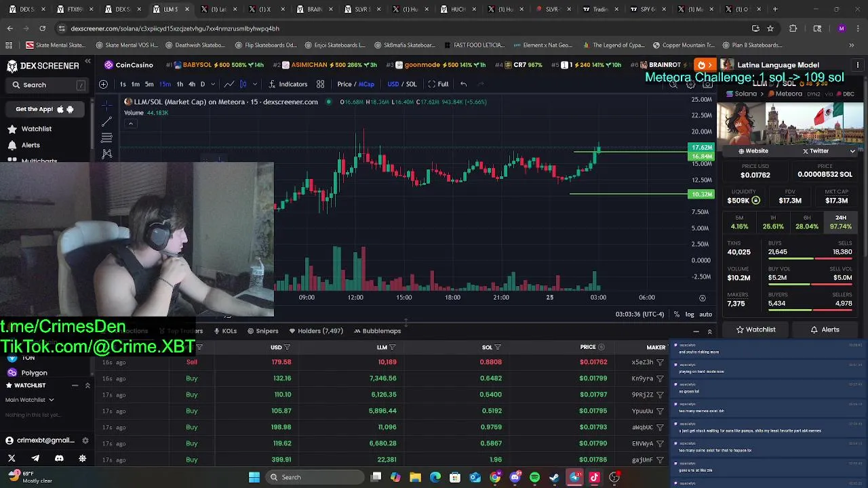Screen dimensions: 868x488
Task: Open token options three-dot menu
Action: point(857,65)
